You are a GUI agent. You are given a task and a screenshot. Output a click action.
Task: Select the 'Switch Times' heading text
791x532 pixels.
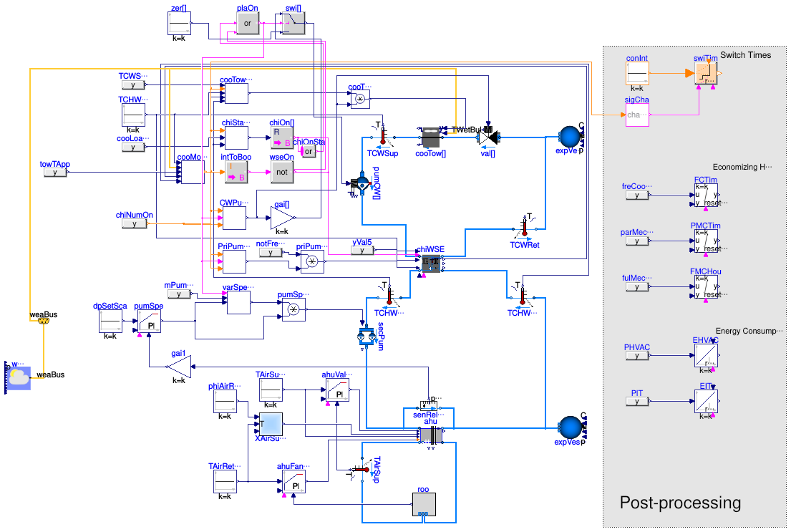[x=746, y=55]
